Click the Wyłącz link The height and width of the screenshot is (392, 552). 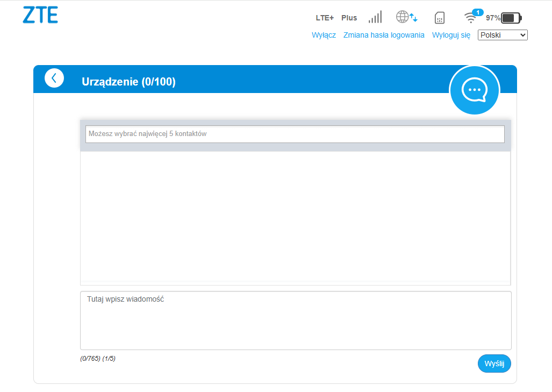click(324, 35)
